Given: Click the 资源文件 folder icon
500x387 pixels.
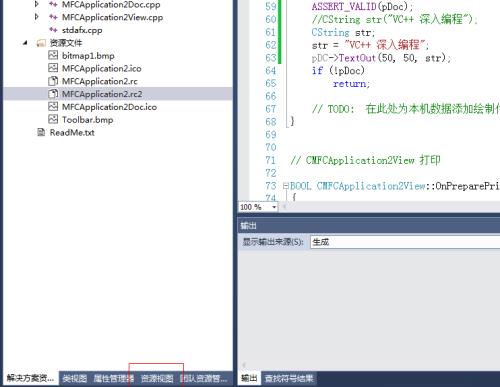Looking at the screenshot, I should (x=41, y=43).
